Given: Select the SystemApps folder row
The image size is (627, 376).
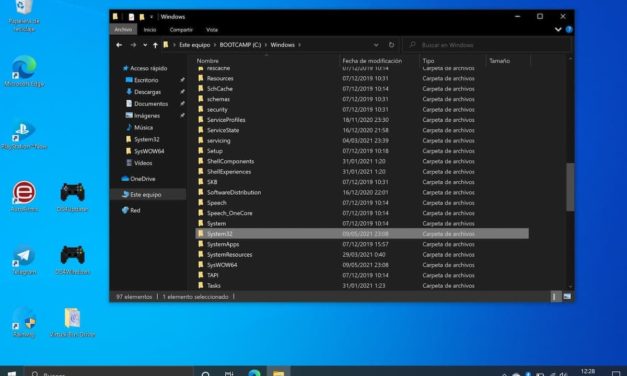Looking at the screenshot, I should tap(362, 244).
